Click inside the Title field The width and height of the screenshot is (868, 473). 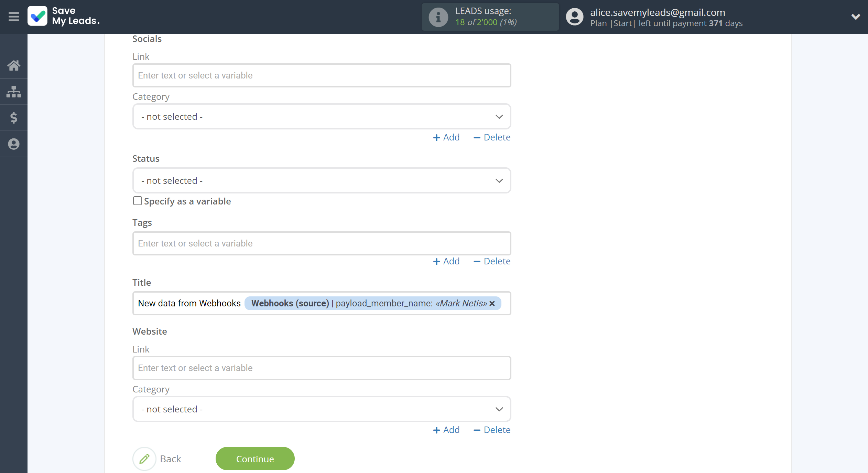click(322, 303)
